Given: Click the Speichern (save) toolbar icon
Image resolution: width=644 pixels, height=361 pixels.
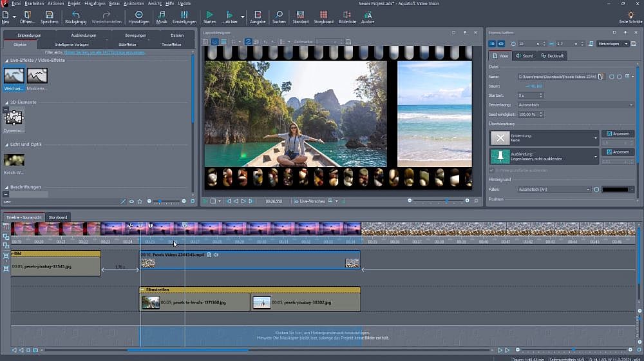Looking at the screenshot, I should tap(49, 14).
